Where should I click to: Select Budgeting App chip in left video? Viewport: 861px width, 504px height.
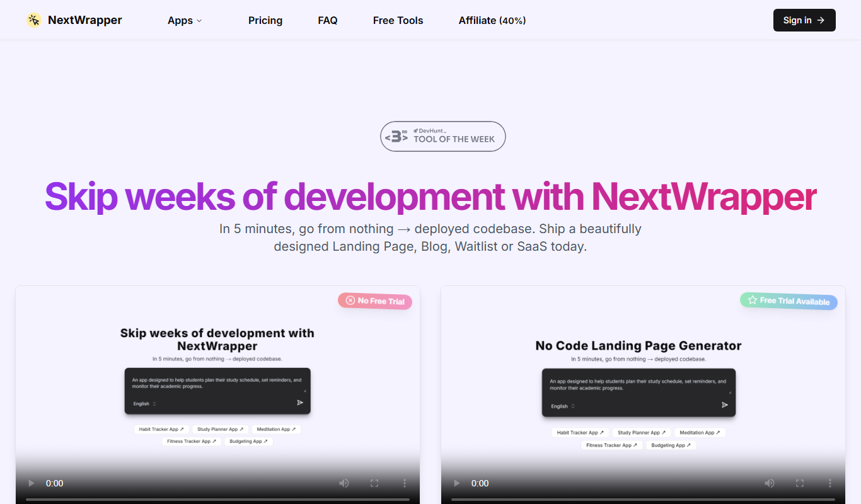pos(248,441)
